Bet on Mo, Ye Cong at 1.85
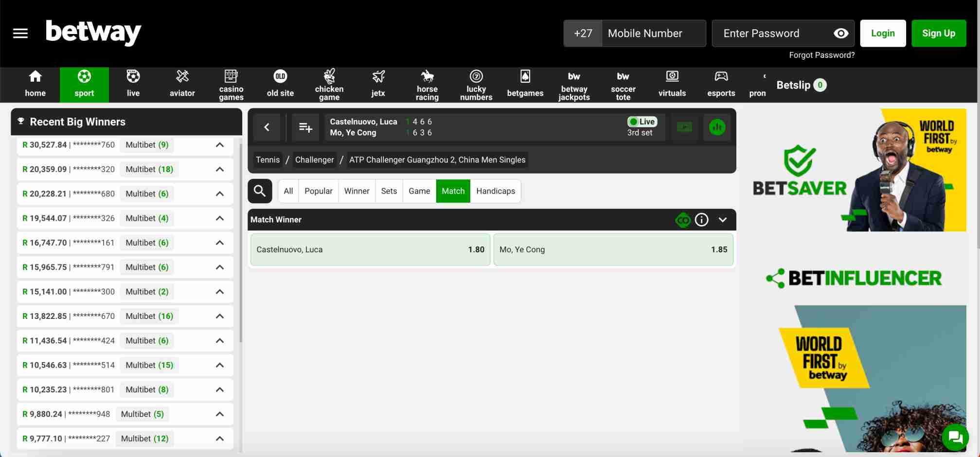Screen dimensions: 980x457 click(x=613, y=249)
